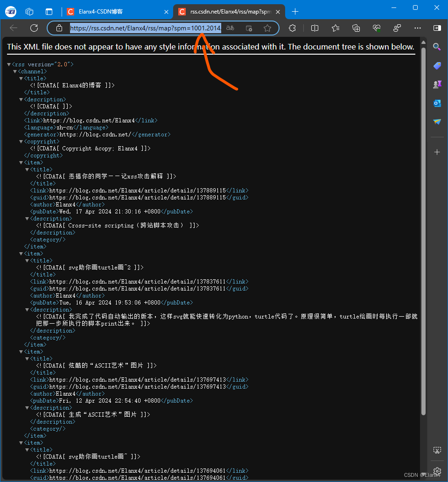Viewport: 448px width, 482px height.
Task: Launch the screenshot tool in the sidebar
Action: (x=437, y=450)
